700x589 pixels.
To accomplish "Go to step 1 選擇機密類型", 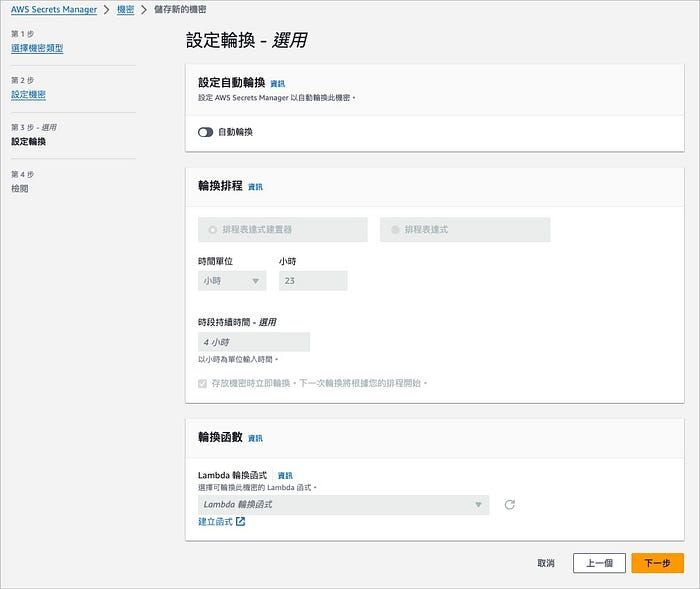I will point(37,48).
